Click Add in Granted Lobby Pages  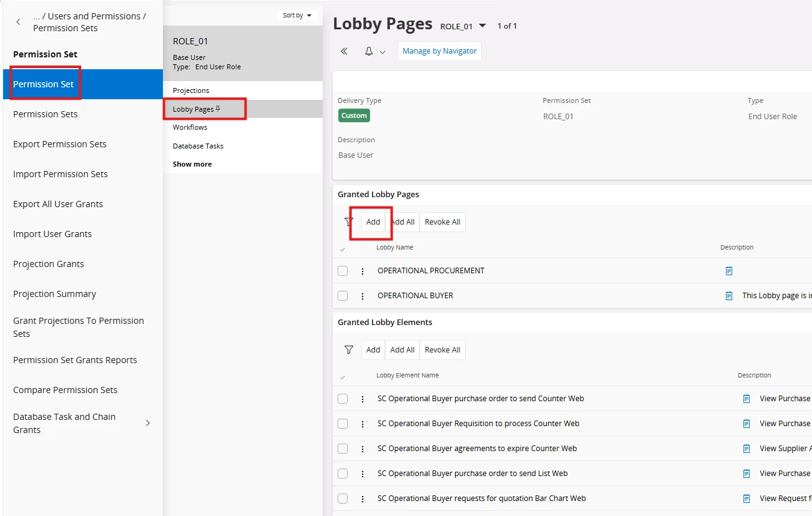[x=373, y=222]
